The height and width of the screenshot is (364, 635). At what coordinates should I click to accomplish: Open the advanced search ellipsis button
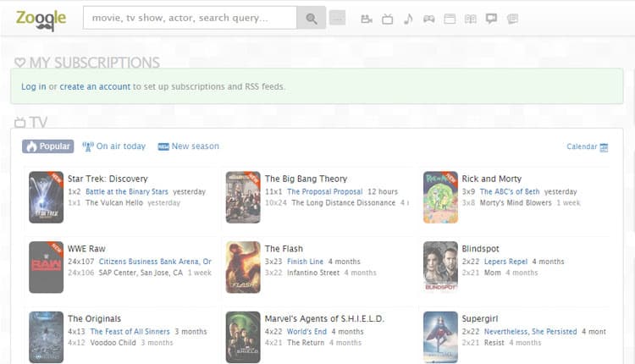pyautogui.click(x=337, y=18)
